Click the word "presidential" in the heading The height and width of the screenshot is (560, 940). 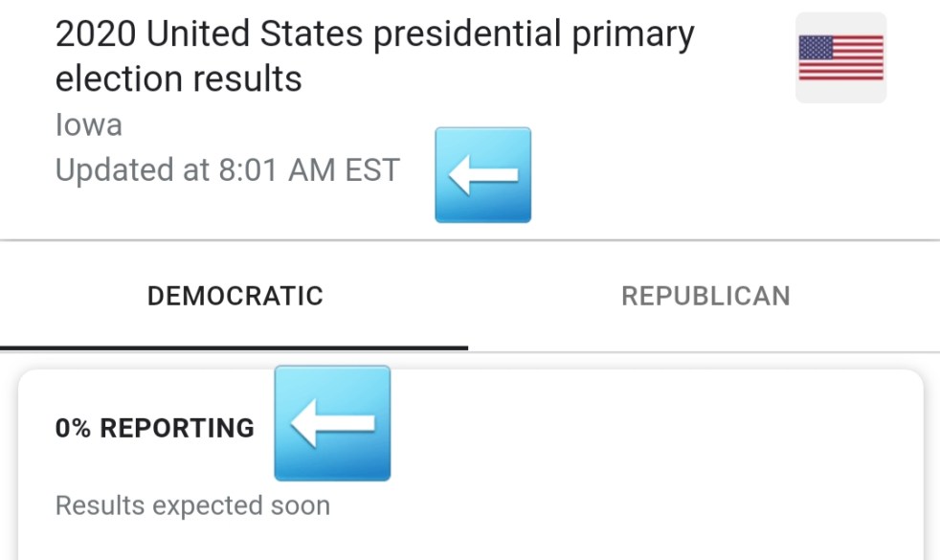click(x=466, y=35)
